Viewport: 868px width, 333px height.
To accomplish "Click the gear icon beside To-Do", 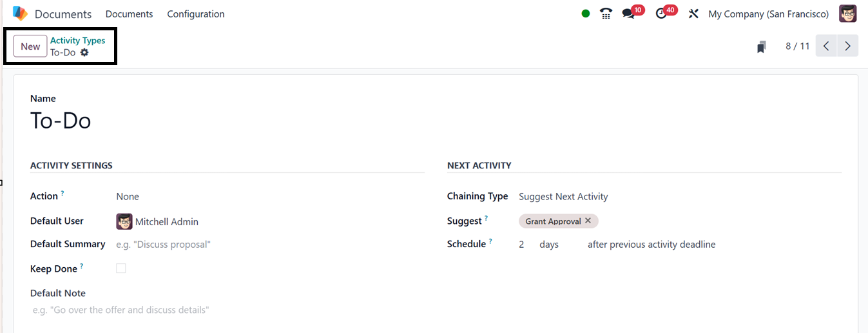I will [x=84, y=53].
